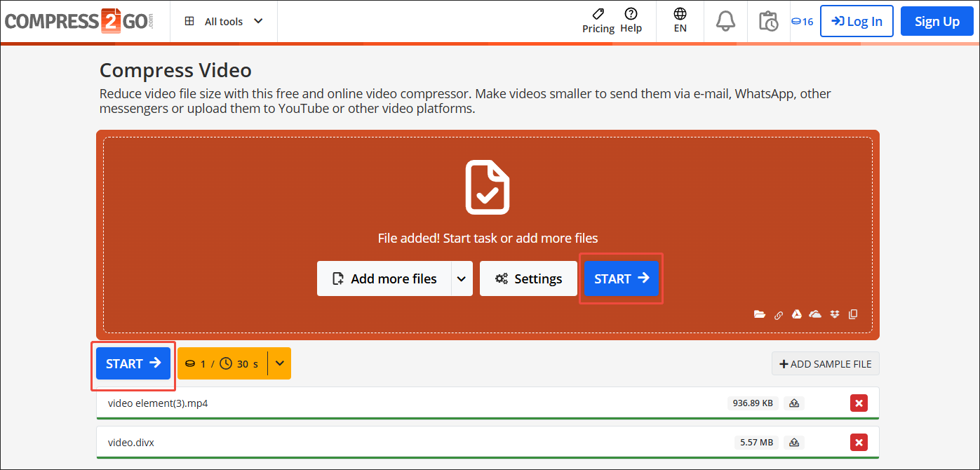Click START inside the upload area

point(622,278)
